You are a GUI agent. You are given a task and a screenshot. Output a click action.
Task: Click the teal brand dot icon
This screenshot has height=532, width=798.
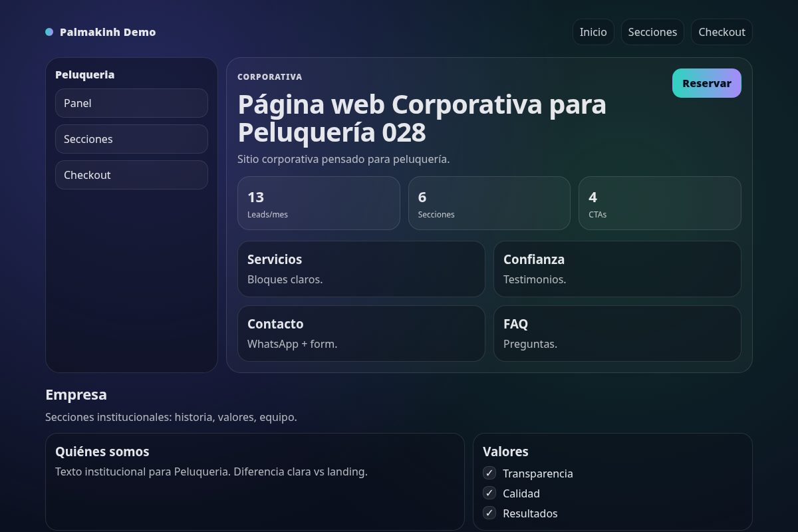point(49,31)
